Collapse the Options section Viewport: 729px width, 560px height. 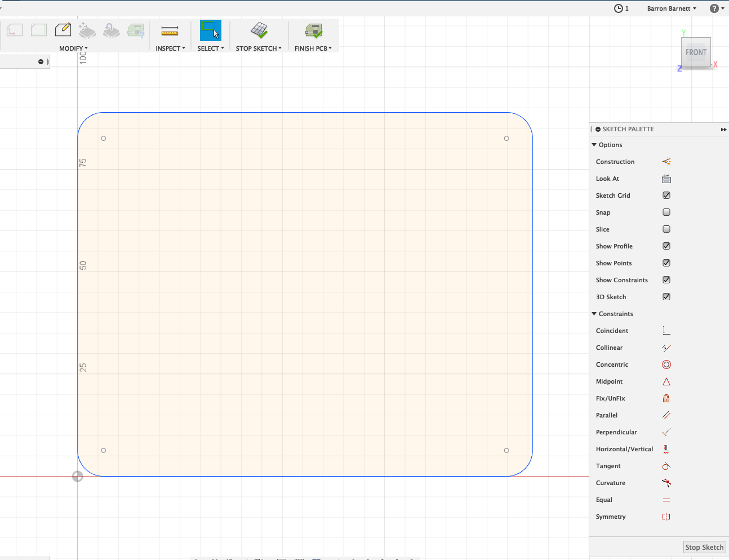pyautogui.click(x=594, y=145)
